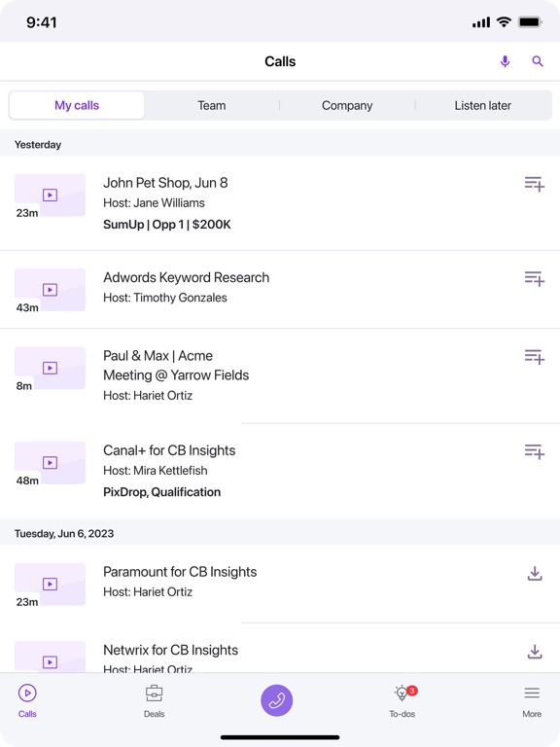Tap the battery icon in status bar
The height and width of the screenshot is (747, 560).
[x=530, y=22]
